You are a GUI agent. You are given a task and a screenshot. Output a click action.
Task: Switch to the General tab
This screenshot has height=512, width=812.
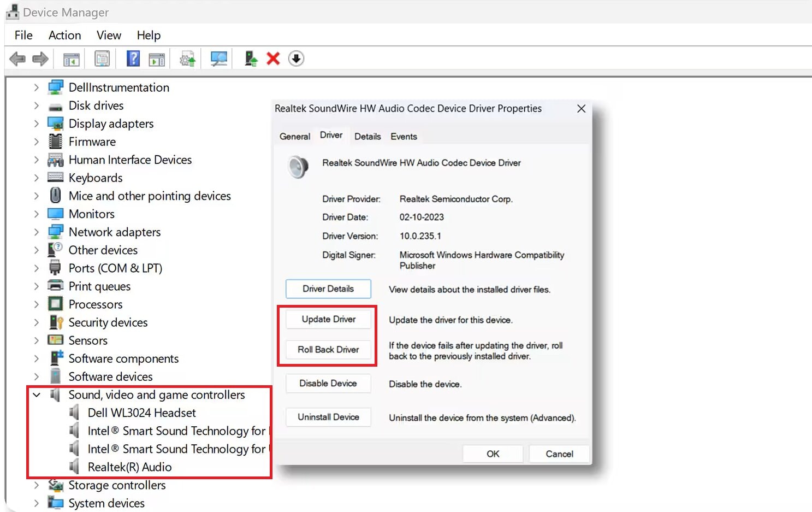295,137
